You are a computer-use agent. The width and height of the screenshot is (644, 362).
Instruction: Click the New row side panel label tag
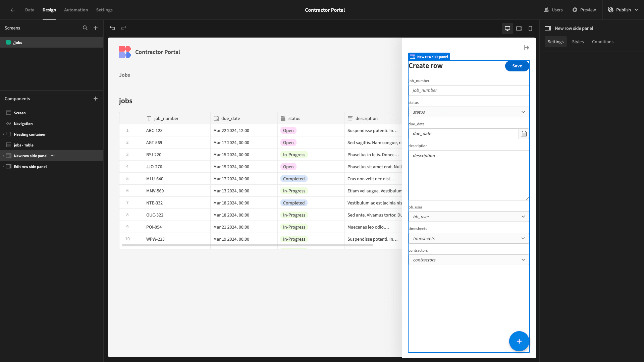pos(429,57)
